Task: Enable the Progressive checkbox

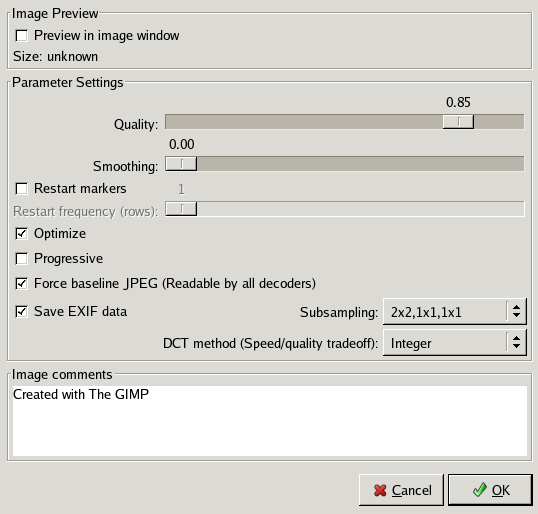Action: pos(22,259)
